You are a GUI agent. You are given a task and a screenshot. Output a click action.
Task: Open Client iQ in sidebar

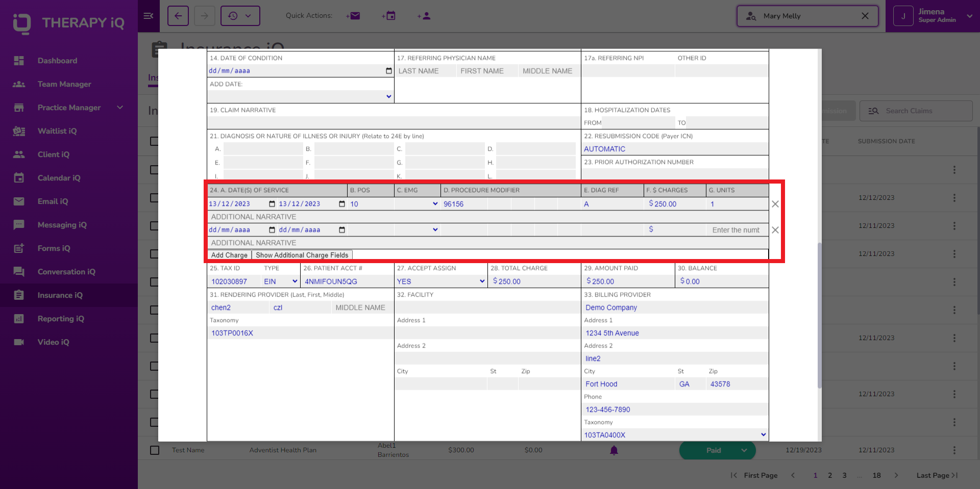pos(54,155)
